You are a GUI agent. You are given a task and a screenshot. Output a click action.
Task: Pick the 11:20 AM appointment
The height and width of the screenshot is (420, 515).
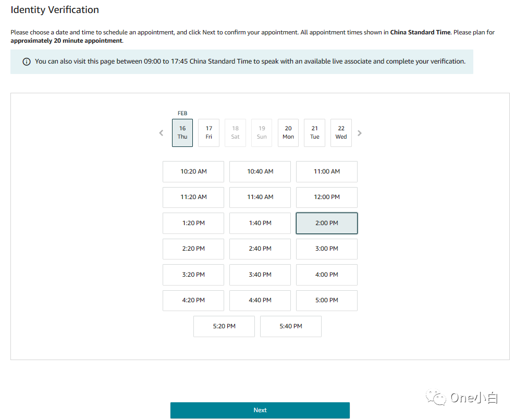(193, 197)
